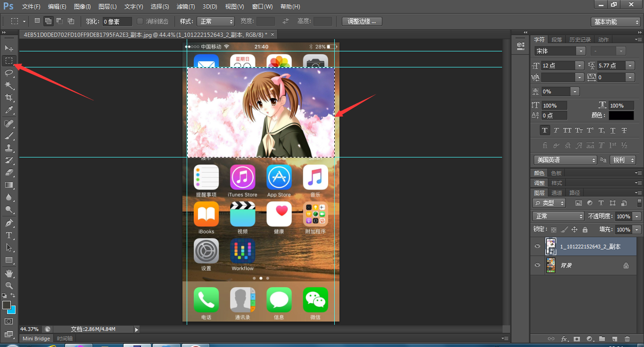Open the 锐利 anti-aliasing dropdown
The height and width of the screenshot is (347, 644).
[623, 160]
